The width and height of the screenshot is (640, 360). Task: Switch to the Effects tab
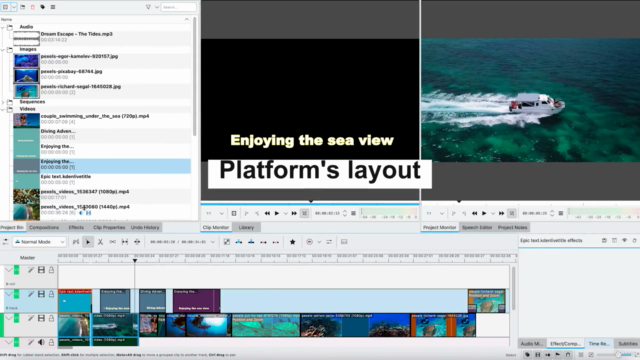click(76, 227)
